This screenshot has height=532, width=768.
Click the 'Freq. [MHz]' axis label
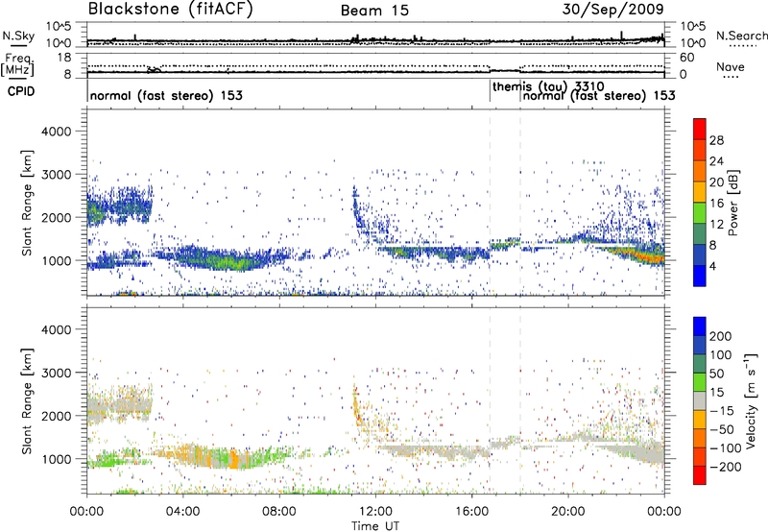17,64
